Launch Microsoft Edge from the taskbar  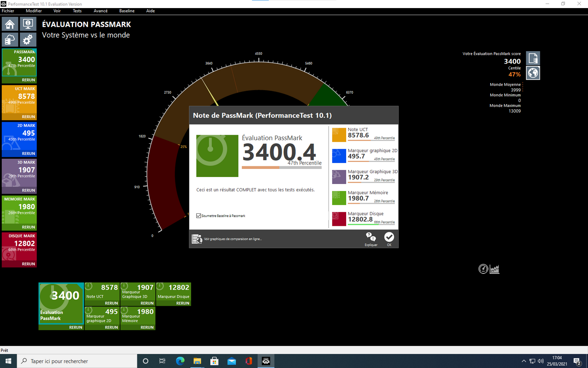(180, 361)
